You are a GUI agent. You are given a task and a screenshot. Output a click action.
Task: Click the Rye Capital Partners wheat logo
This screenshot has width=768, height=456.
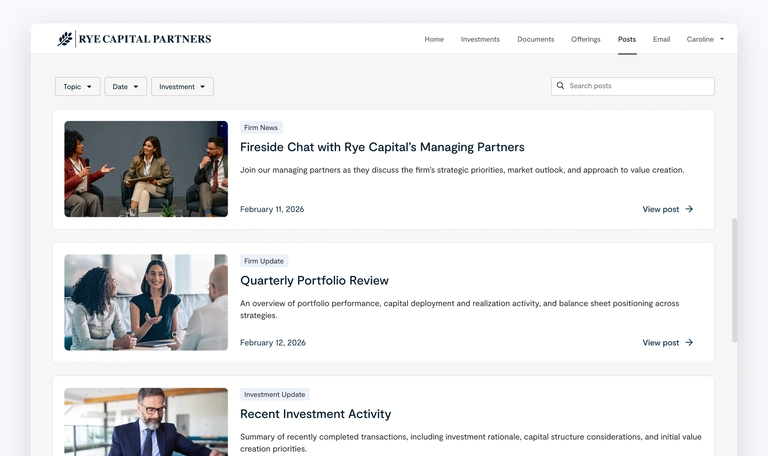point(65,39)
